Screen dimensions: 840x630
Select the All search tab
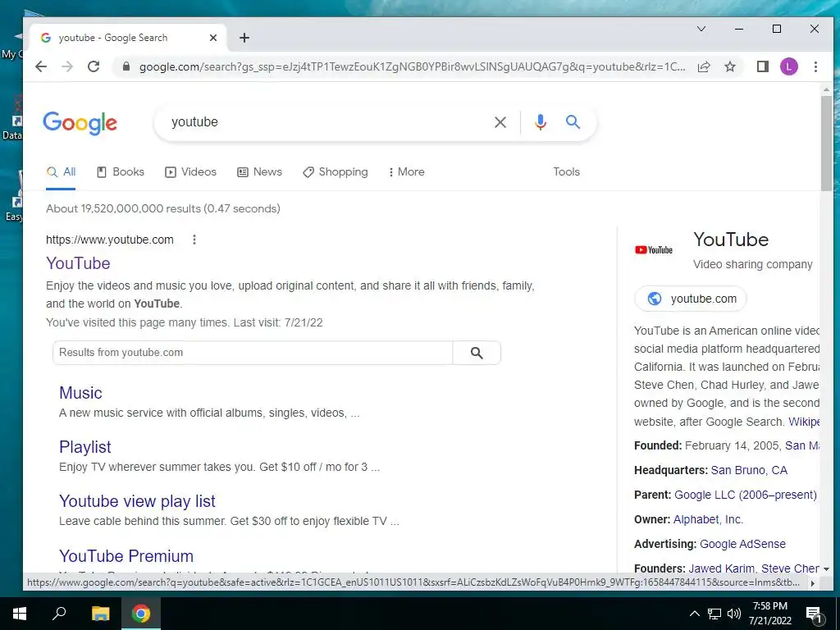(61, 172)
